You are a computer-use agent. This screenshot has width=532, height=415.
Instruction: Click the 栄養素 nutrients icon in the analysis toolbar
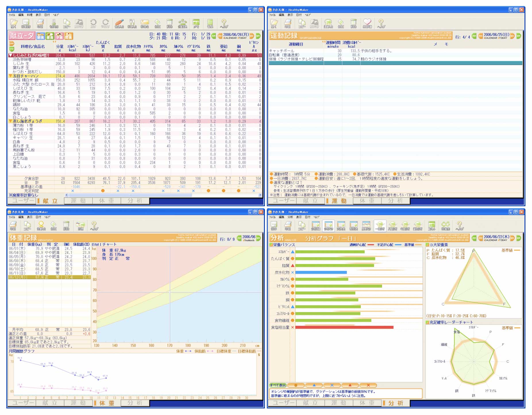pos(446,225)
